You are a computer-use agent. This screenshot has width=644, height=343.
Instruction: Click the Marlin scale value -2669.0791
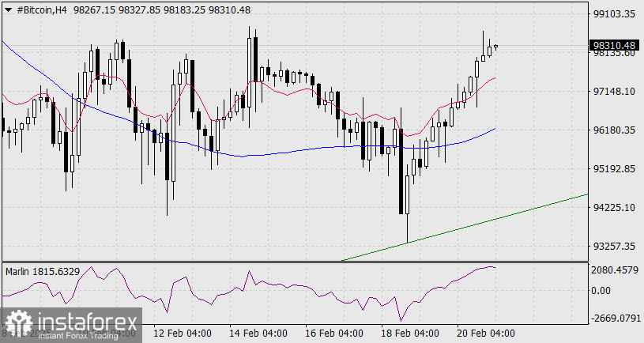coord(616,318)
